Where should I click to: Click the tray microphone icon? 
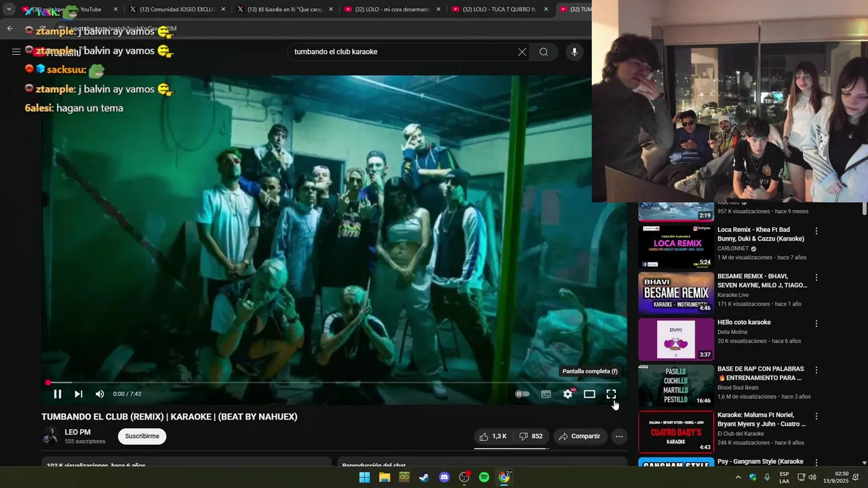click(x=767, y=477)
